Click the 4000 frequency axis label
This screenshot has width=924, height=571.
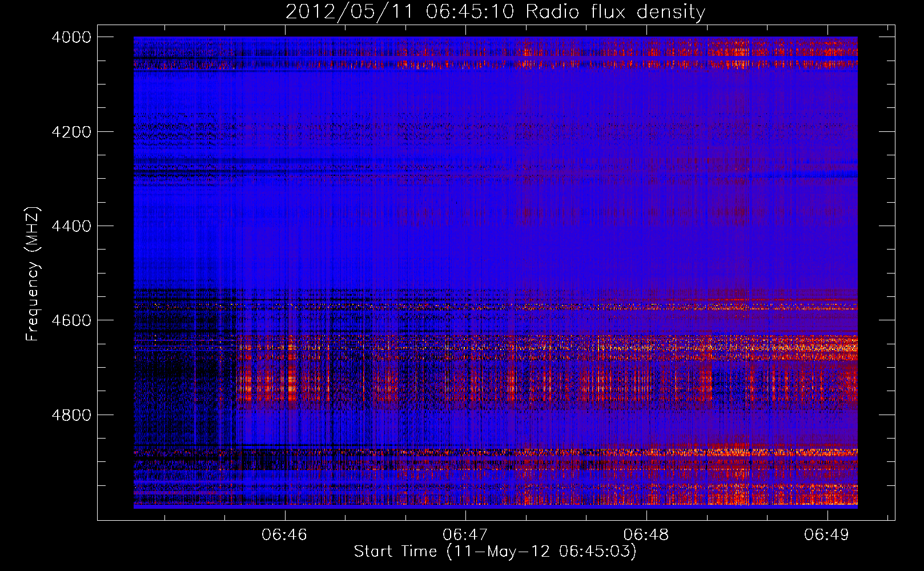[x=71, y=37]
